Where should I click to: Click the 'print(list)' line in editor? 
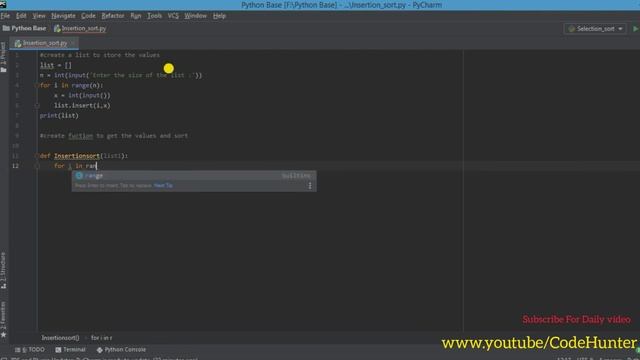click(x=59, y=116)
